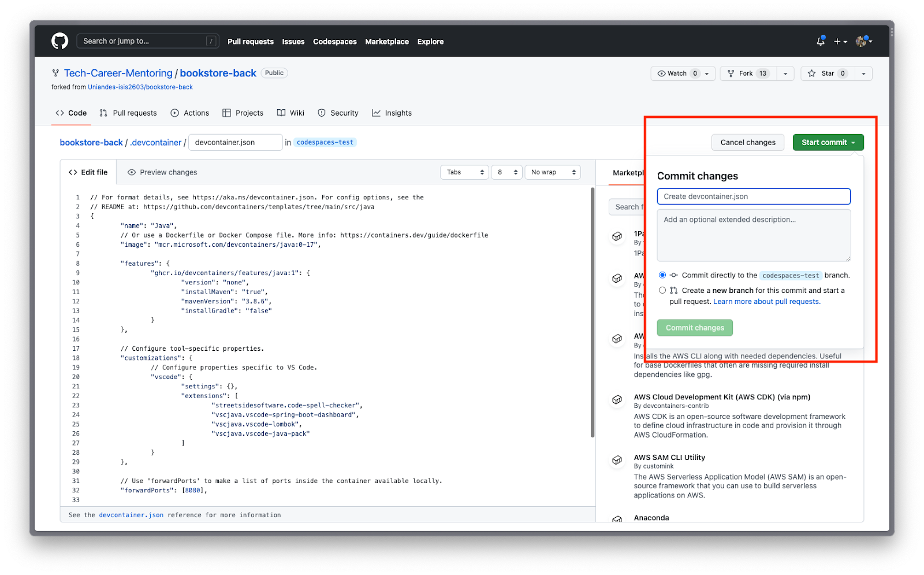Open Explore in top navigation
The height and width of the screenshot is (575, 924).
pos(431,42)
